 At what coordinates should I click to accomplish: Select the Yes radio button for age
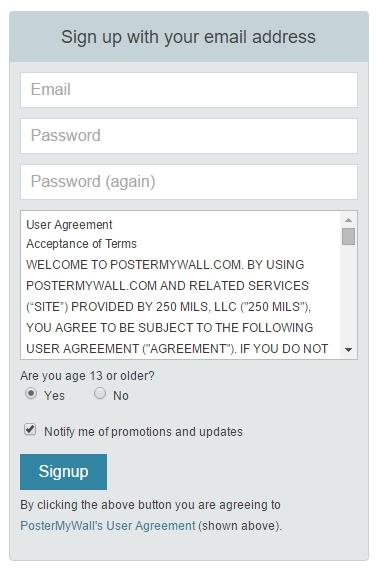click(x=31, y=394)
